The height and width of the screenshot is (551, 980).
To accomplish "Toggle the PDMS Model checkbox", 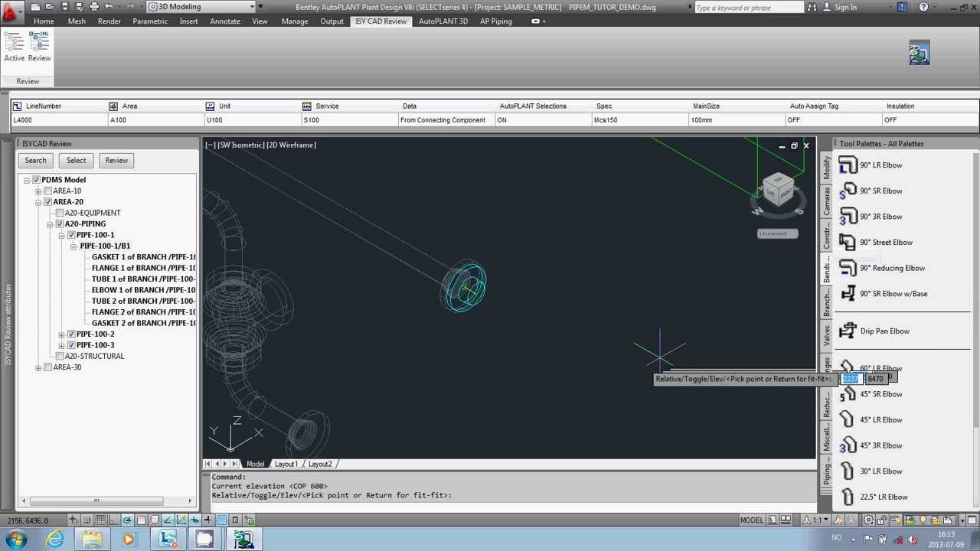I will point(36,180).
